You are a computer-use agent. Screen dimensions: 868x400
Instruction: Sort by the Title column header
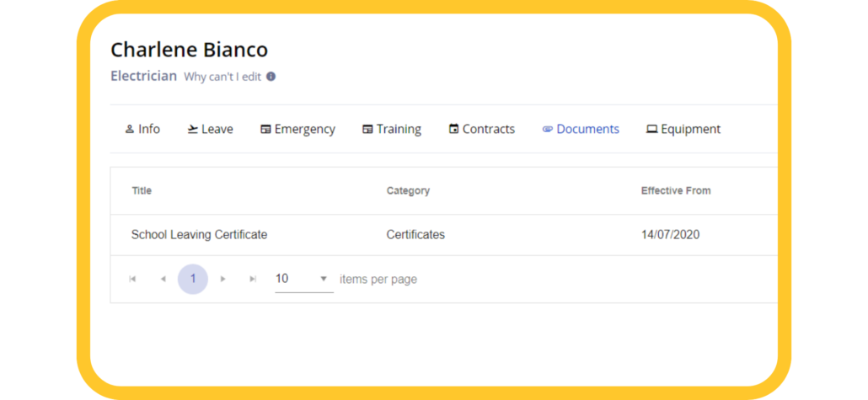tap(142, 191)
